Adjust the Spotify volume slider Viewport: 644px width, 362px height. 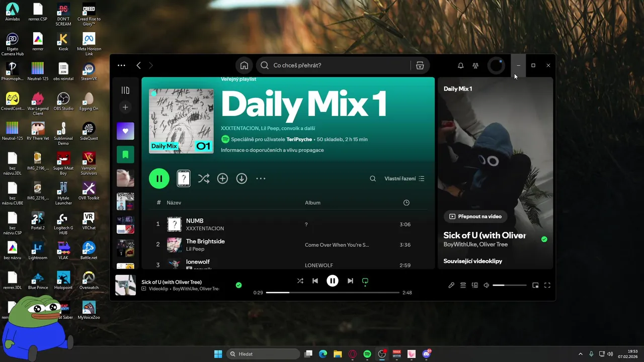tap(510, 285)
